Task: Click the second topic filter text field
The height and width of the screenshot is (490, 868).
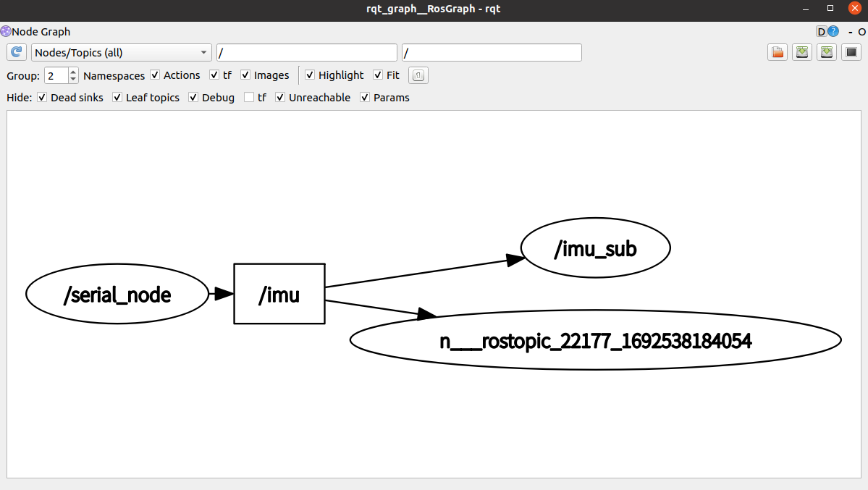Action: pyautogui.click(x=492, y=53)
